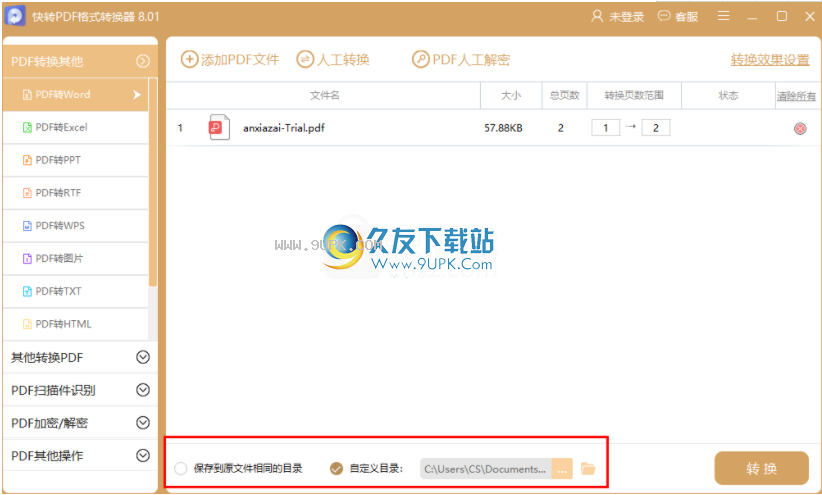Choose PDF转图片 menu label
The width and height of the screenshot is (822, 495).
pos(59,259)
